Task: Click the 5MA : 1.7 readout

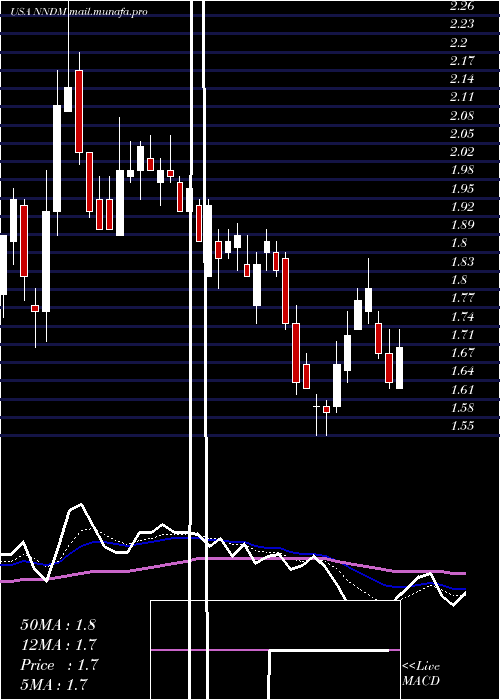Action: pos(54,685)
